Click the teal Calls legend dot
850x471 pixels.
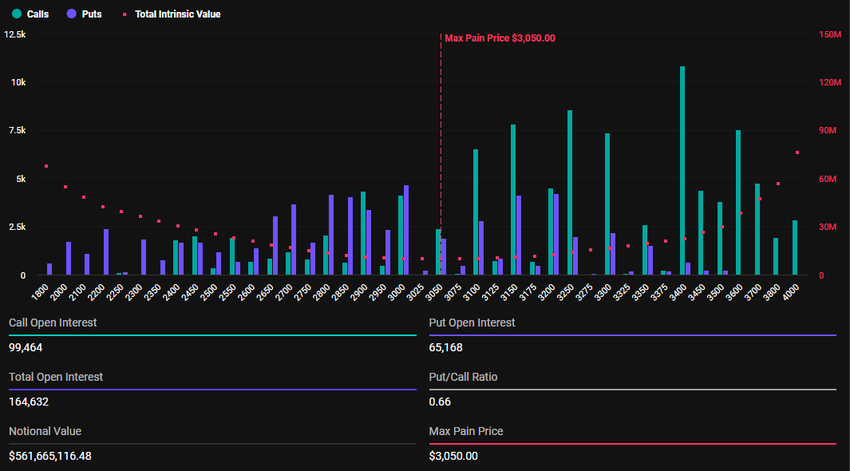[14, 15]
